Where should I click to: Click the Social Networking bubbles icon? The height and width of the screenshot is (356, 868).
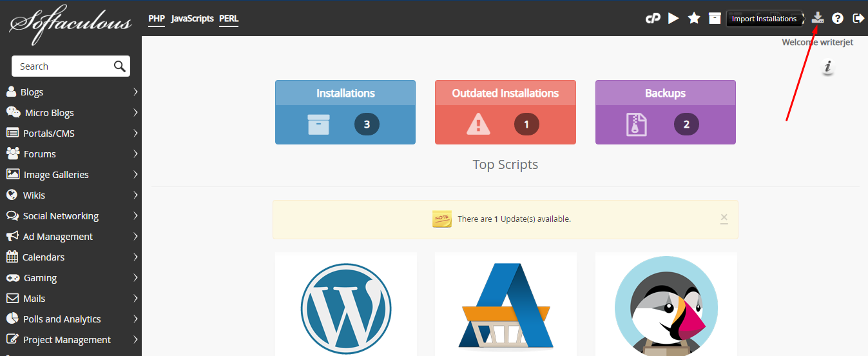pos(12,215)
